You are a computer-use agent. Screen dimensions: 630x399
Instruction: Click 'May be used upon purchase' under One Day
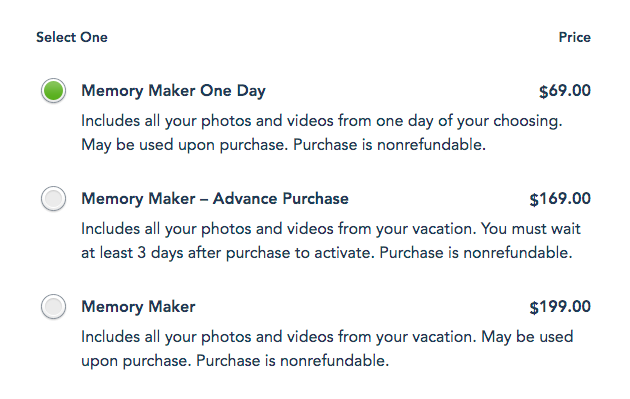click(x=184, y=145)
